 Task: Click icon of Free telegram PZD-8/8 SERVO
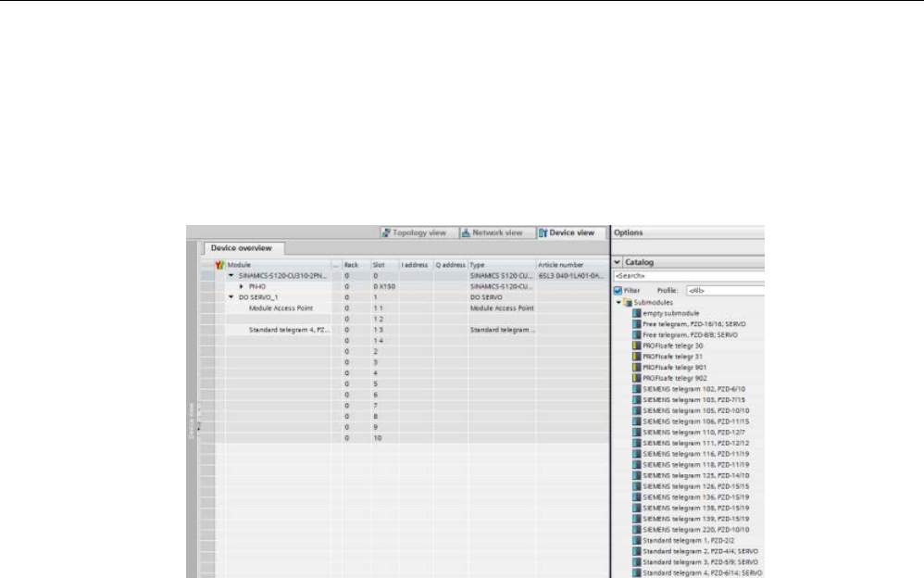tap(636, 334)
